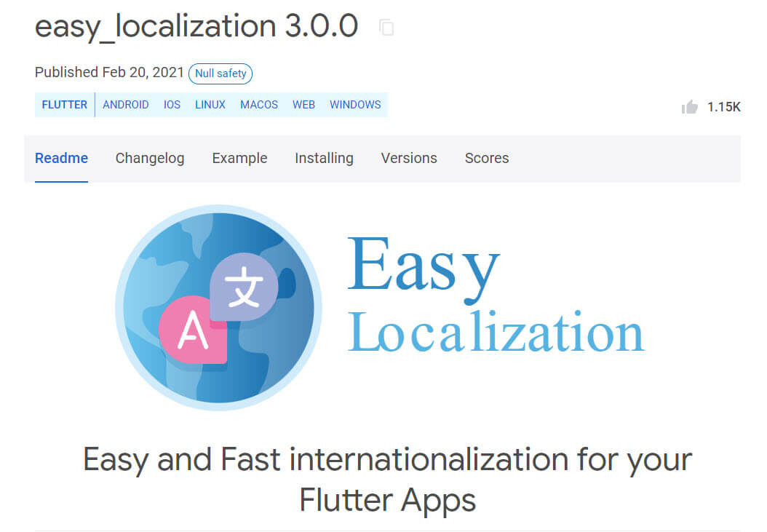Select the LINUX platform tag

click(210, 105)
